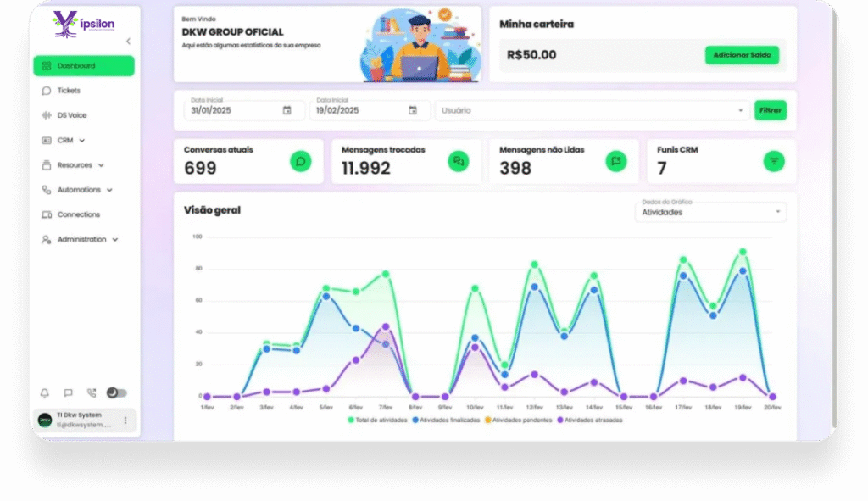Screen dimensions: 868x501
Task: Open user options three-dot menu
Action: [125, 420]
